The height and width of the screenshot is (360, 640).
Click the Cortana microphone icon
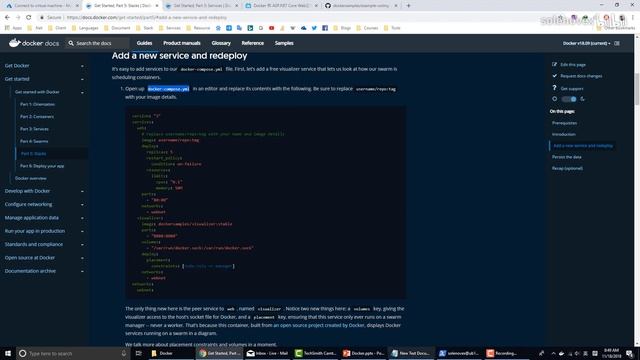click(x=124, y=353)
